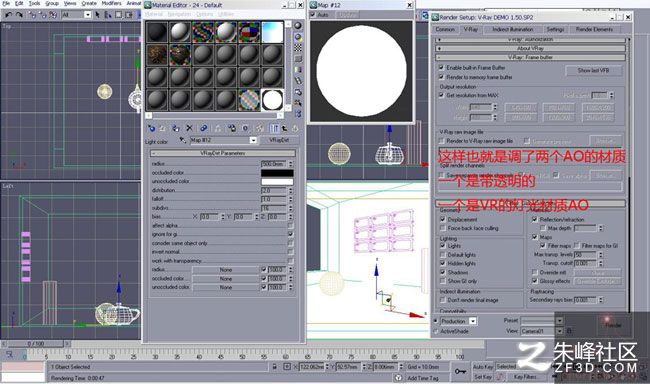650x384 pixels.
Task: Toggle 'work with transparency' checkbox
Action: [x=291, y=261]
